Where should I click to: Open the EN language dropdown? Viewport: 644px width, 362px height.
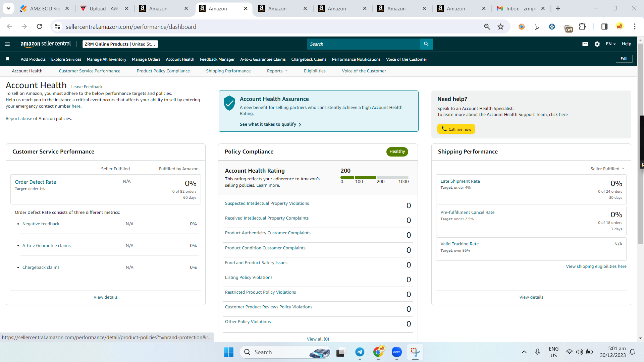pyautogui.click(x=610, y=44)
